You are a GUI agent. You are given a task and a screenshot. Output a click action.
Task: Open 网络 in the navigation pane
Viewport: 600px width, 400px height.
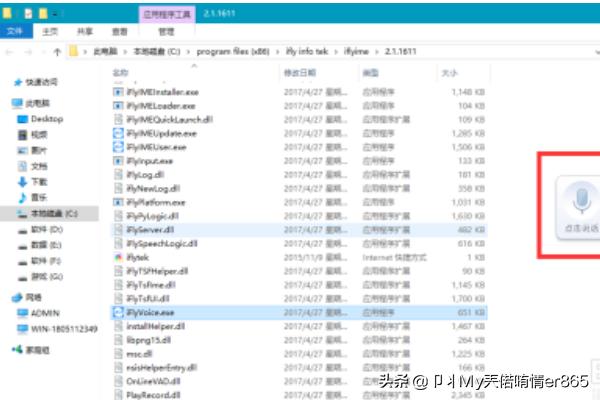tap(33, 297)
